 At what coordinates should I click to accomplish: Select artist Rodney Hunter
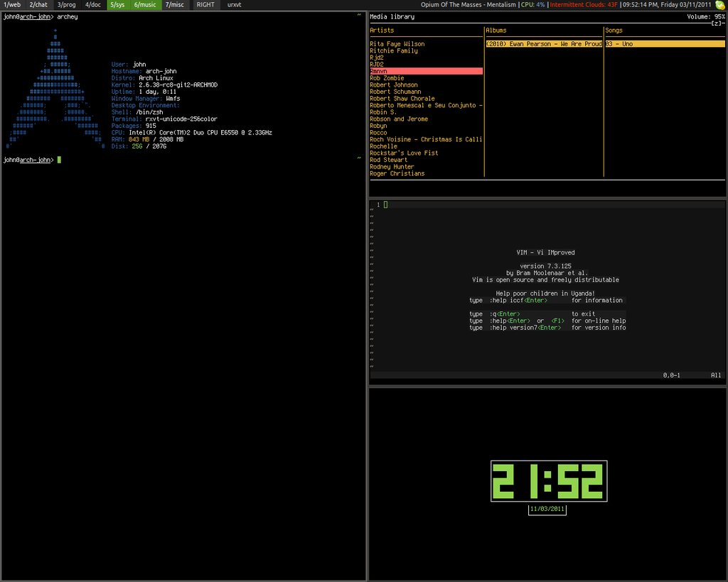click(x=392, y=166)
